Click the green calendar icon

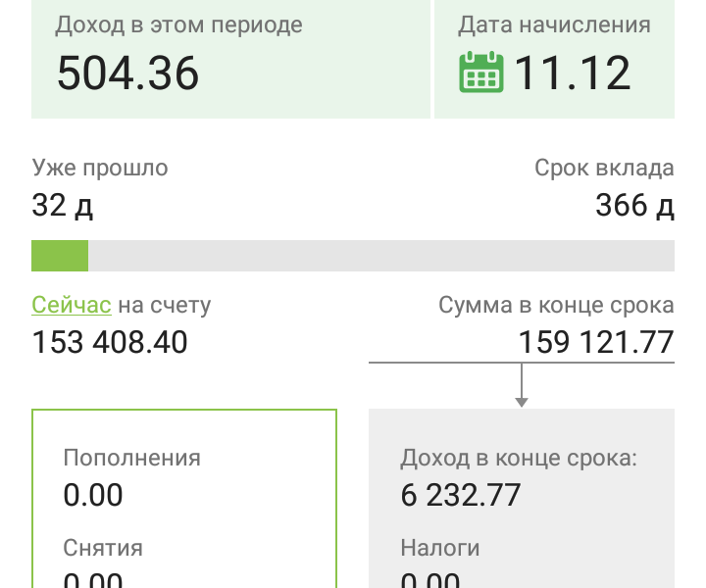coord(480,73)
